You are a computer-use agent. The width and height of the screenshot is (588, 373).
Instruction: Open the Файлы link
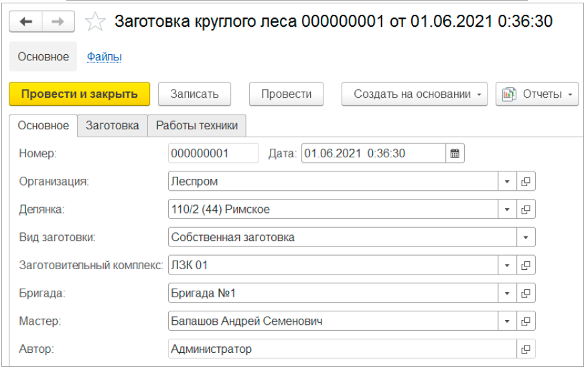104,57
